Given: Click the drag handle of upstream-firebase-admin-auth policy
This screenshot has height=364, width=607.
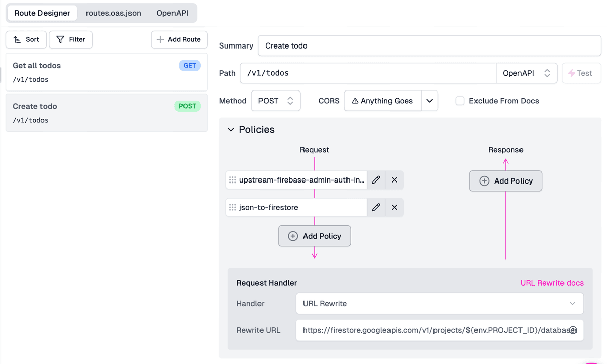Looking at the screenshot, I should coord(232,180).
